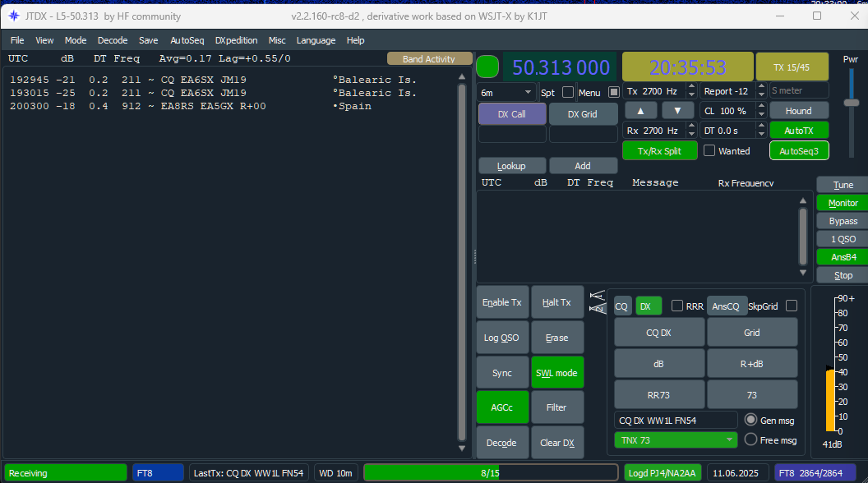Image resolution: width=868 pixels, height=483 pixels.
Task: Click the Hound button
Action: pos(799,111)
